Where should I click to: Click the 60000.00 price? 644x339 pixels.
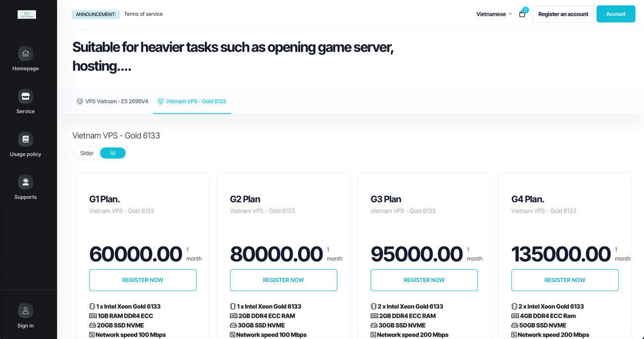tap(136, 254)
